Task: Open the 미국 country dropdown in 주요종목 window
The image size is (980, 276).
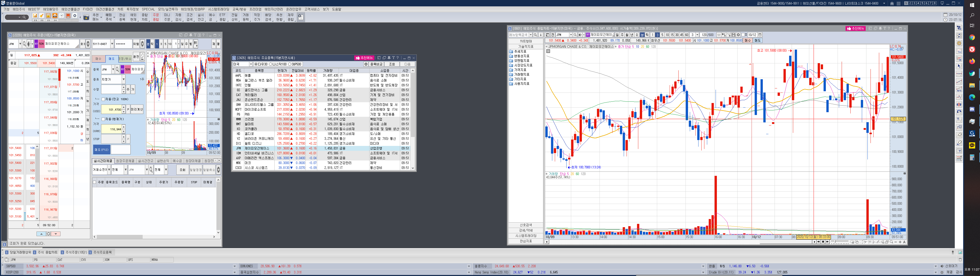Action: [251, 64]
